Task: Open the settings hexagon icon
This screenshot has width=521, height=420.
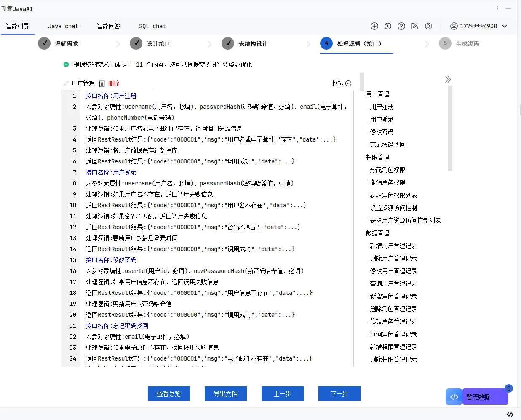Action: pos(428,26)
